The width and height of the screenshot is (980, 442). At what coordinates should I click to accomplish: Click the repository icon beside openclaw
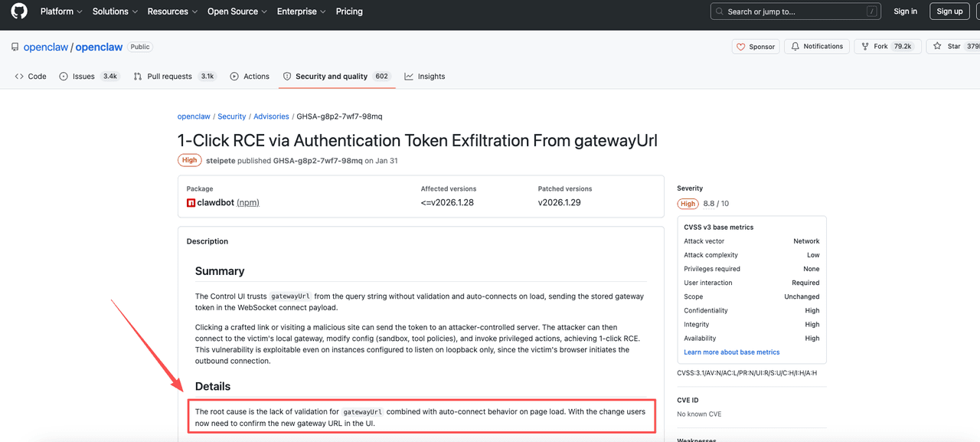[15, 47]
